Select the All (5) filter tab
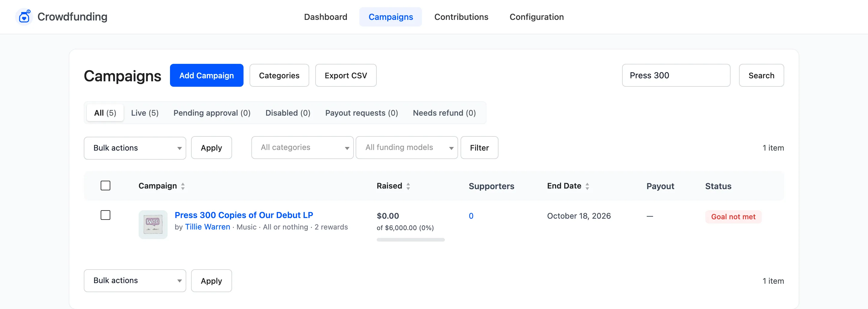868x309 pixels. [x=105, y=113]
